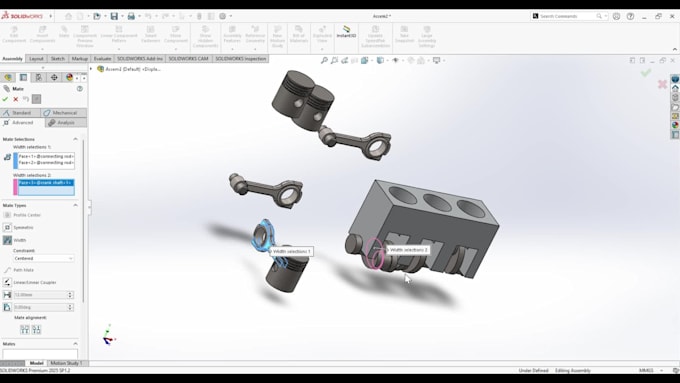
Task: Open the Constraint dropdown showing Centered
Action: click(43, 259)
